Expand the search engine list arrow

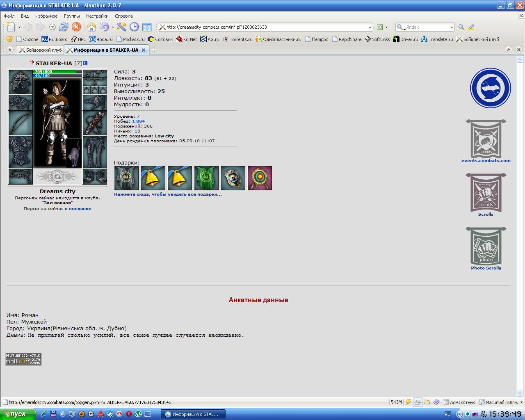tap(452, 27)
